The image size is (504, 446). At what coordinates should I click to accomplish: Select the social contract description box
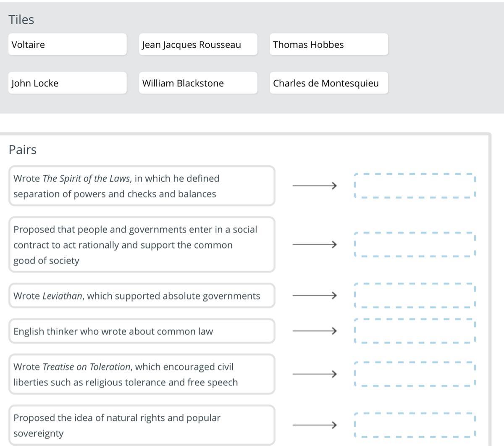[142, 245]
